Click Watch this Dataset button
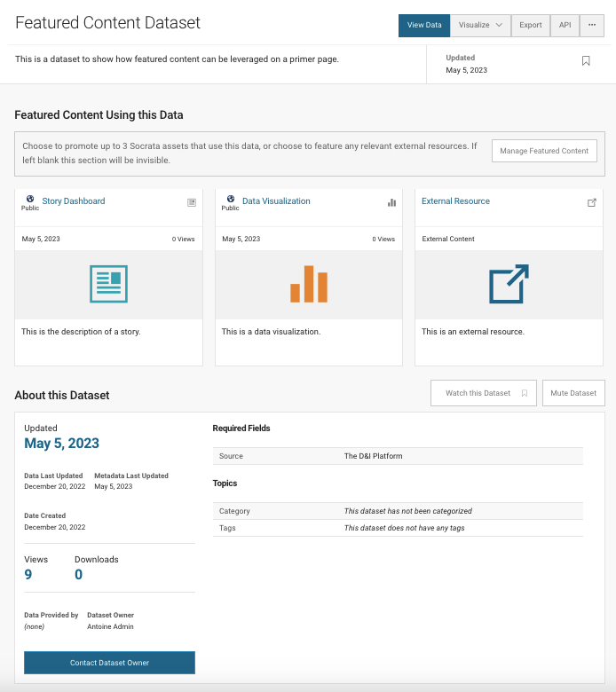Image resolution: width=616 pixels, height=692 pixels. [x=484, y=393]
